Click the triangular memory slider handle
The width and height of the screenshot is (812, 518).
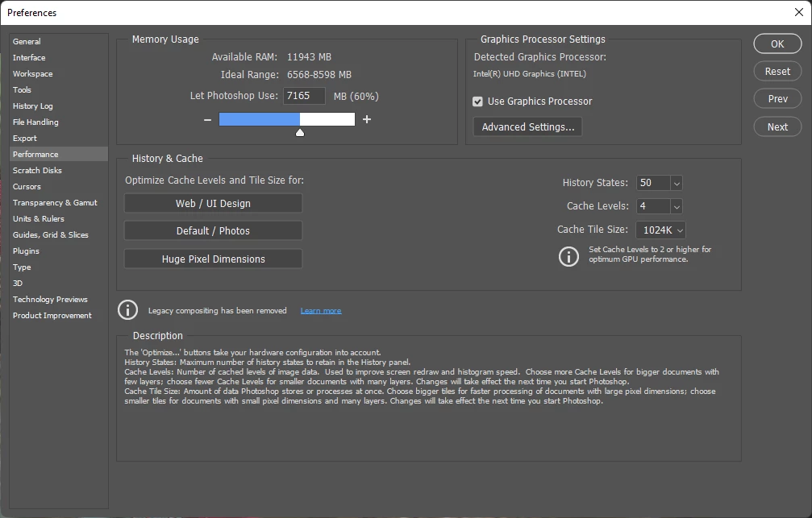300,132
